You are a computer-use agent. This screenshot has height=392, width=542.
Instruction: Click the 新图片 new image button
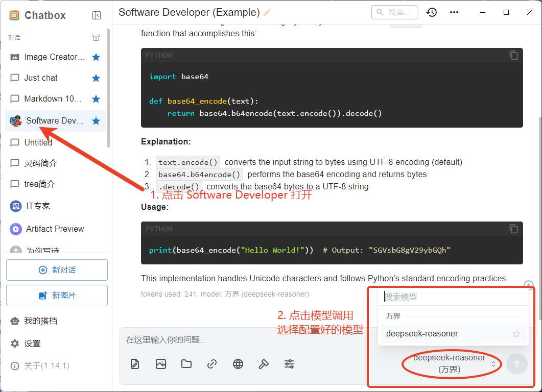[57, 296]
